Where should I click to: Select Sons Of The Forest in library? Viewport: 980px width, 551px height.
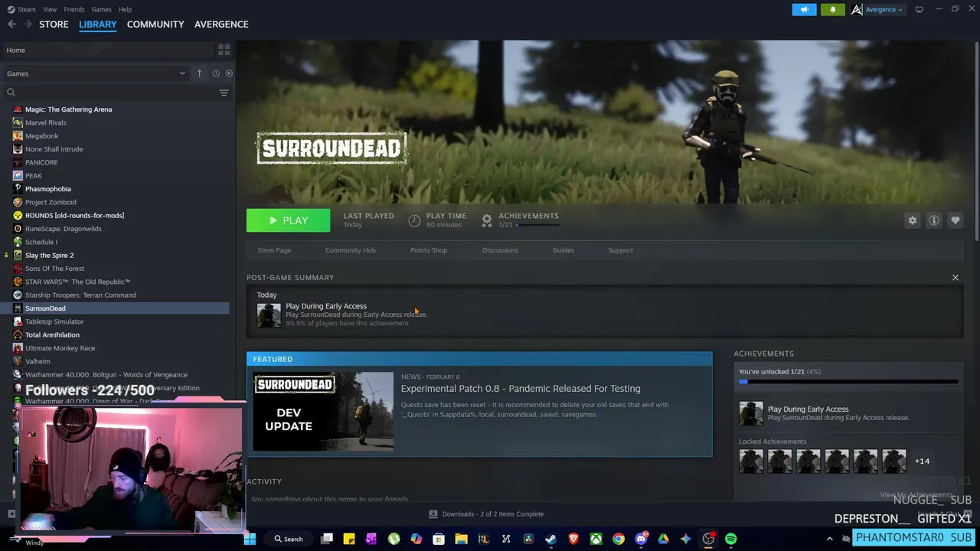[54, 269]
